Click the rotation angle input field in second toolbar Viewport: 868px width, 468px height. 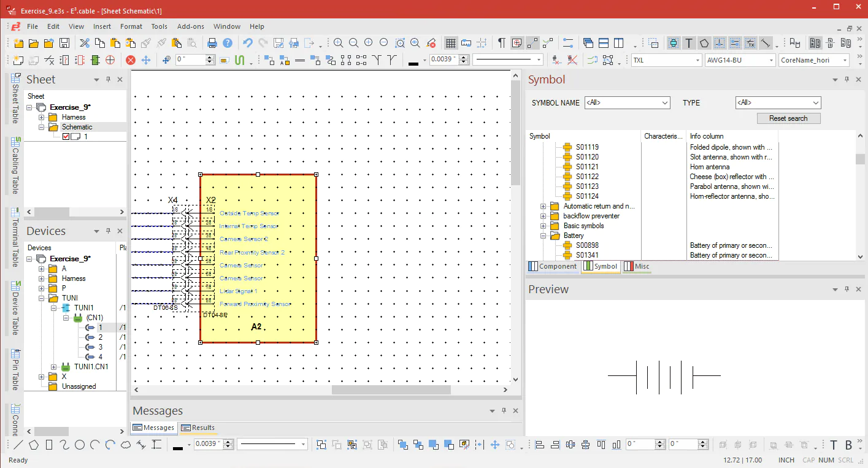tap(191, 60)
